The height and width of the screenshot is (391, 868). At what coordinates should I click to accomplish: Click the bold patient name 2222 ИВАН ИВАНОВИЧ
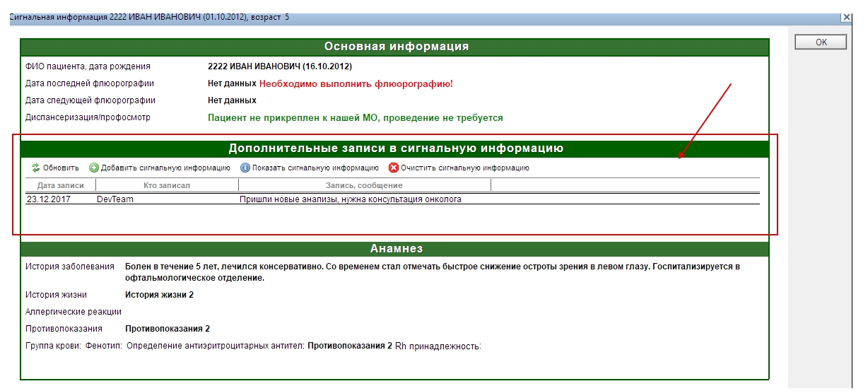[x=279, y=66]
